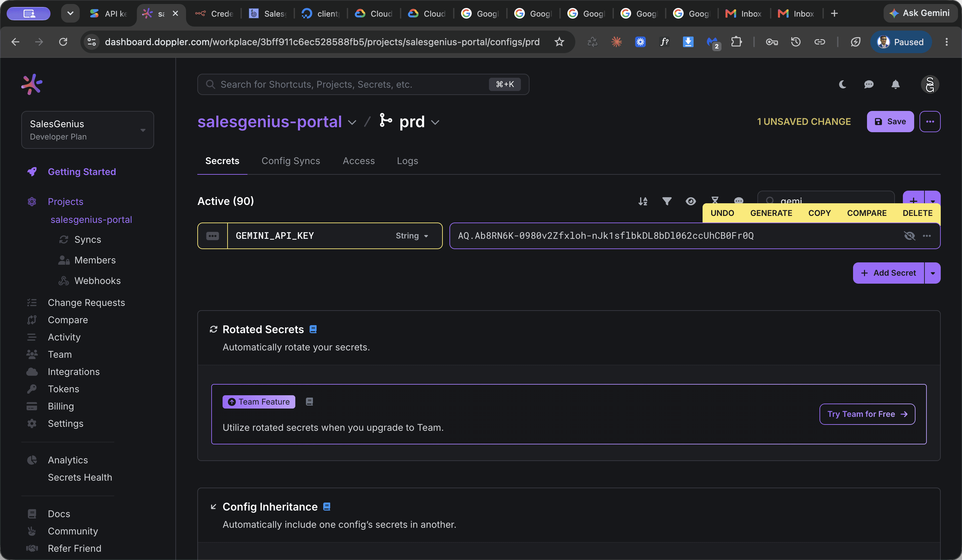Open the Config Inheritance docs icon
Screen dimensions: 962x560
coord(327,506)
